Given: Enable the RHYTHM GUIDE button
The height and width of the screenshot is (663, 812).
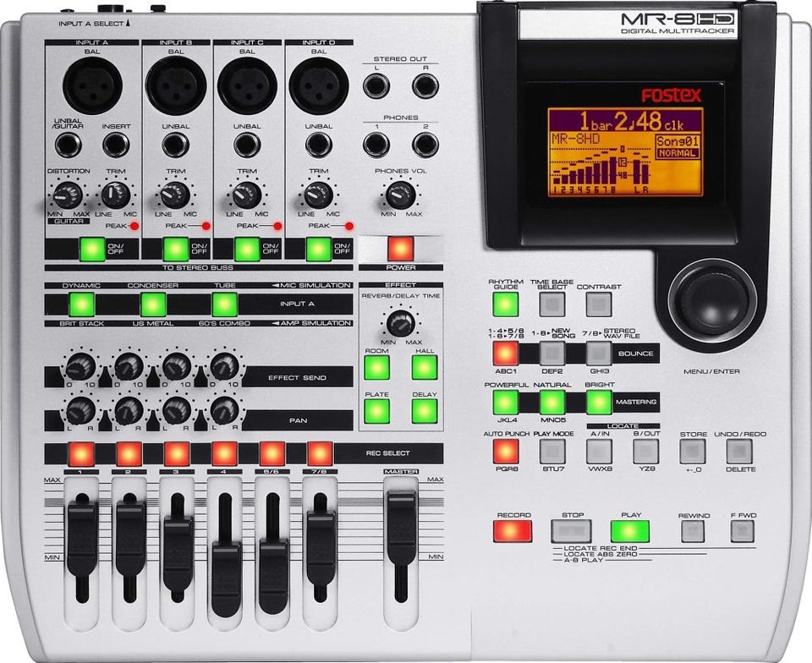Looking at the screenshot, I should click(505, 304).
